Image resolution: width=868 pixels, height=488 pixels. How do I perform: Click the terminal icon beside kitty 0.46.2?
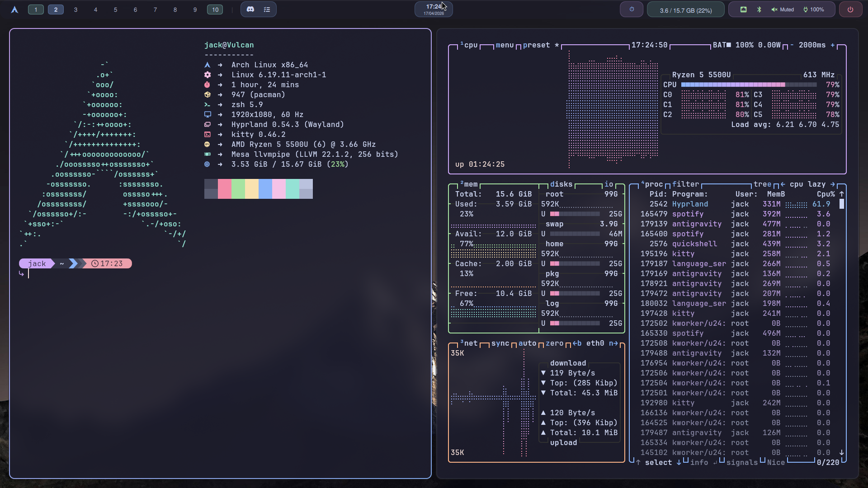[x=207, y=135]
